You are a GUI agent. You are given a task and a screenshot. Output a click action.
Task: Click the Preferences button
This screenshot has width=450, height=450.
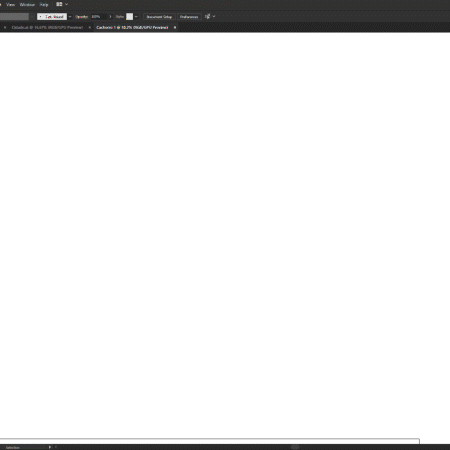click(189, 17)
